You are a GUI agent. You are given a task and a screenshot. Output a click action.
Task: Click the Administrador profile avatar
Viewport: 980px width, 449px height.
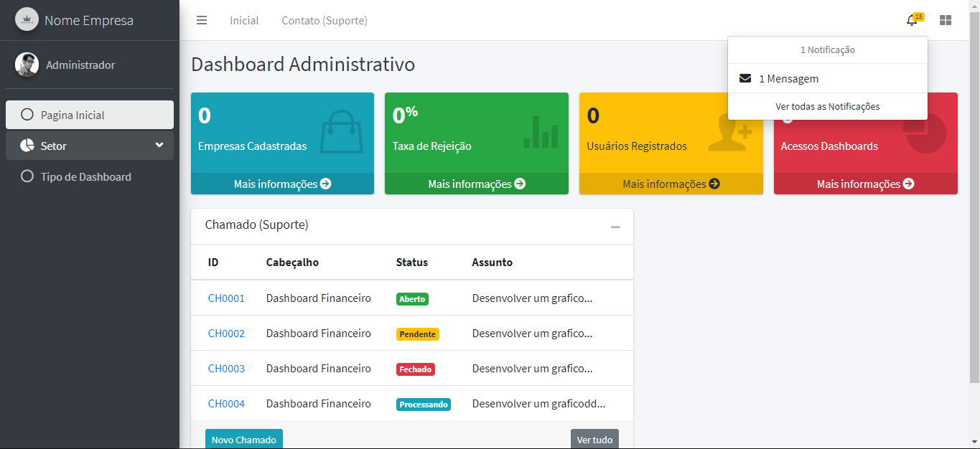[x=27, y=65]
